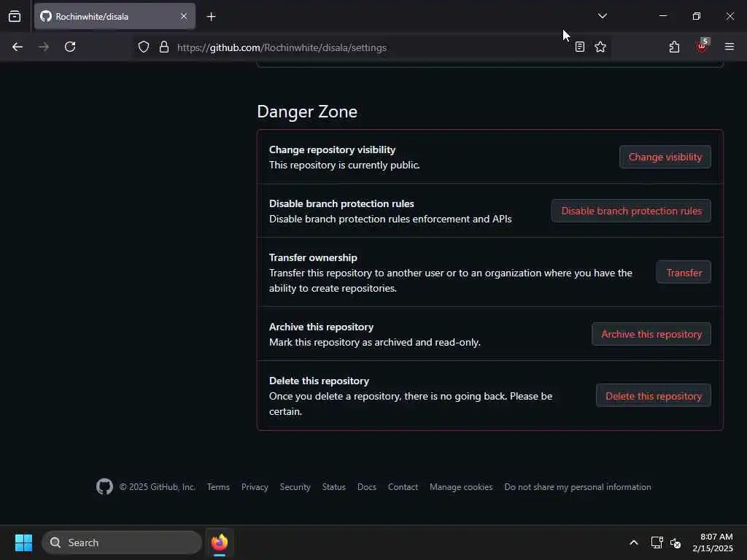Open tracking protection shield icon
747x560 pixels.
[x=144, y=47]
